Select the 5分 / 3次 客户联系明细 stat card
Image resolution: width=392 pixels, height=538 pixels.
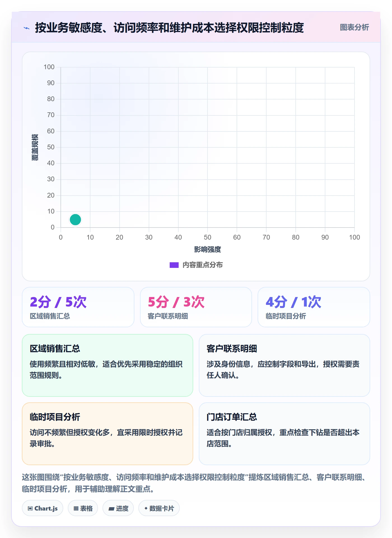(x=196, y=307)
